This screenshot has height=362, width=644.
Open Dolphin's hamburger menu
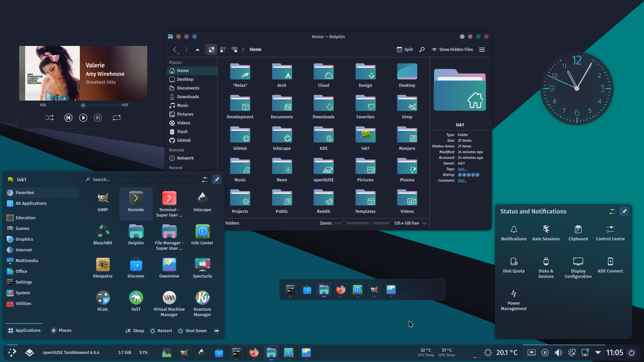coord(482,50)
